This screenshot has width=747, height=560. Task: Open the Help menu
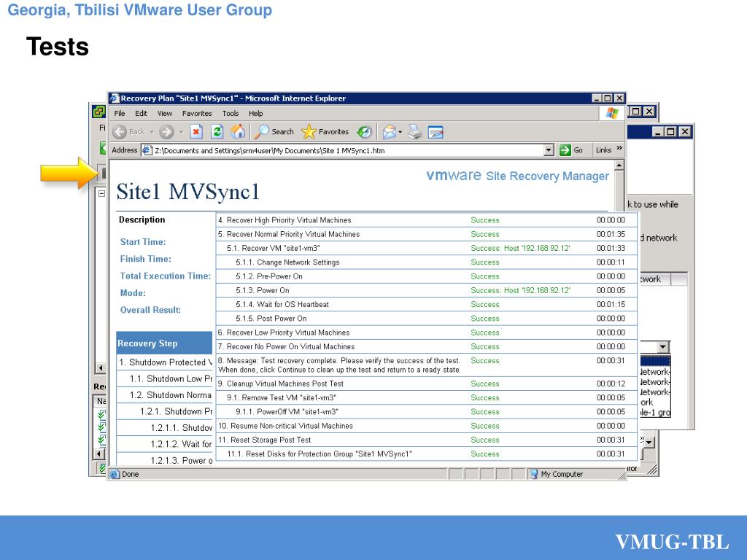pos(256,113)
